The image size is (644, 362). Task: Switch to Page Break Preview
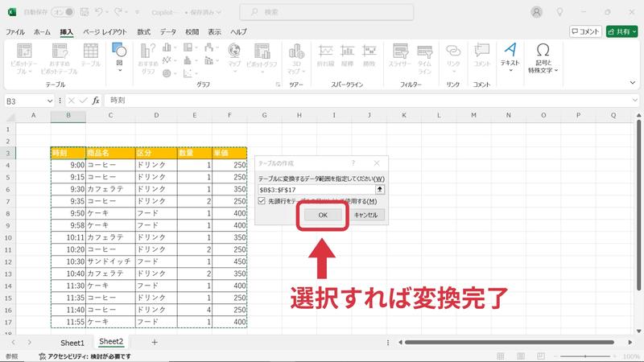tap(541, 356)
